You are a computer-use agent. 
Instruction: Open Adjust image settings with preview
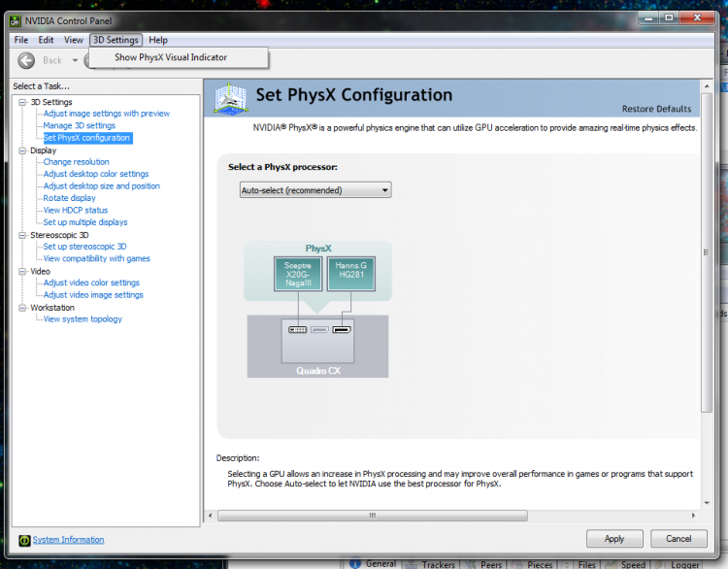coord(107,114)
